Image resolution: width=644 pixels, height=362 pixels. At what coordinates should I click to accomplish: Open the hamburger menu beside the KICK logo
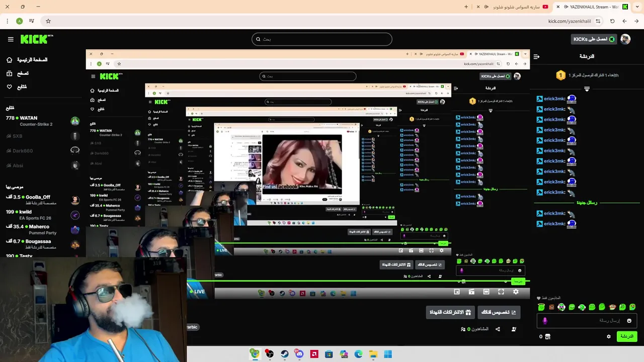(11, 39)
